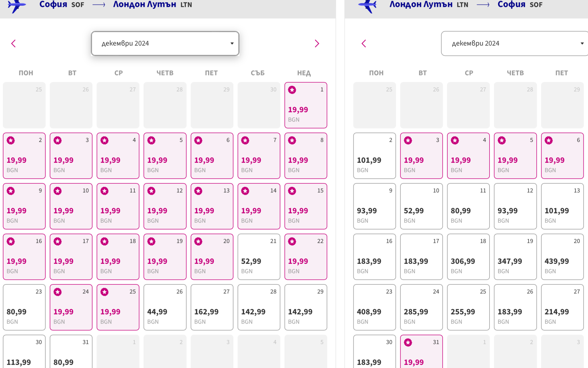Select discounted outbound December 14 fare
The height and width of the screenshot is (368, 588).
[259, 206]
